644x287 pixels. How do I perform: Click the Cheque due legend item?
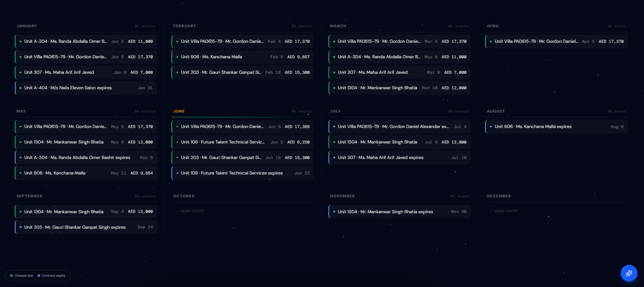tap(22, 276)
